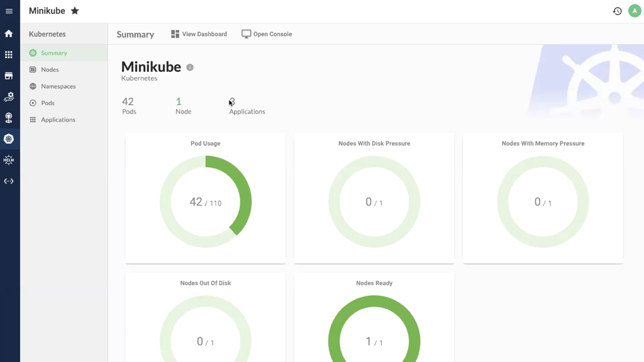Open Pods in the Kubernetes menu
Viewport: 644px width, 362px height.
click(x=64, y=103)
